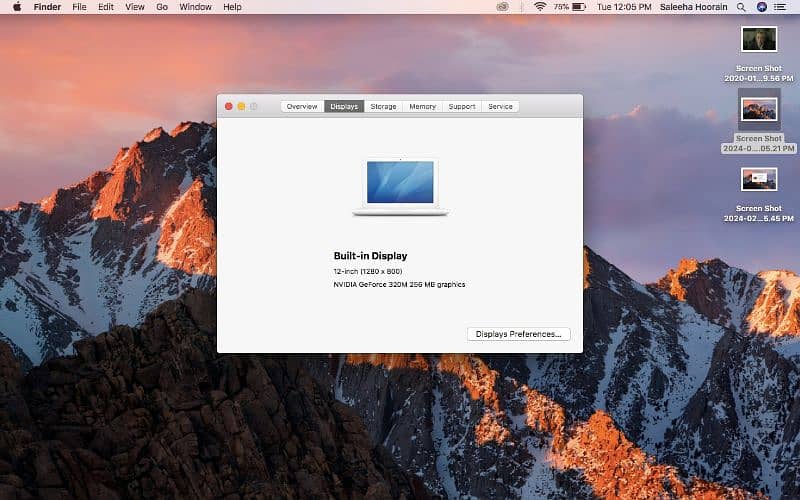The height and width of the screenshot is (500, 800).
Task: Select the middle Screen Shot desktop file
Action: pyautogui.click(x=759, y=109)
